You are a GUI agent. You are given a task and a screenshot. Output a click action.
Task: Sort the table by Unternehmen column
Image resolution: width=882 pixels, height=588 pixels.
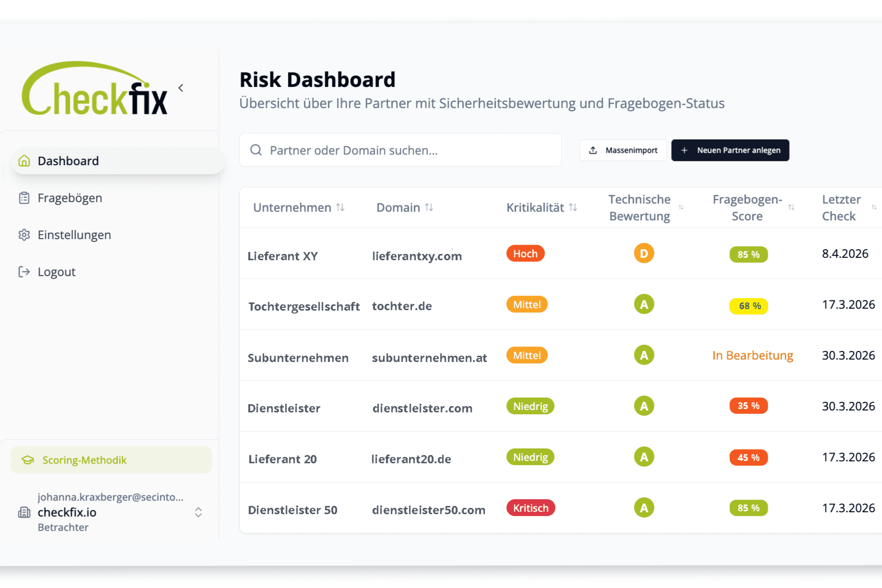(x=340, y=207)
